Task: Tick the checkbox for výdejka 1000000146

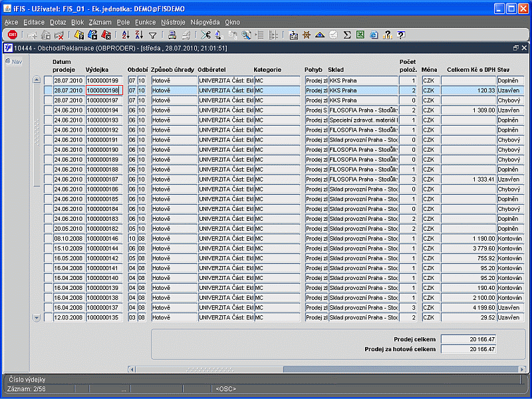Action: (48, 238)
